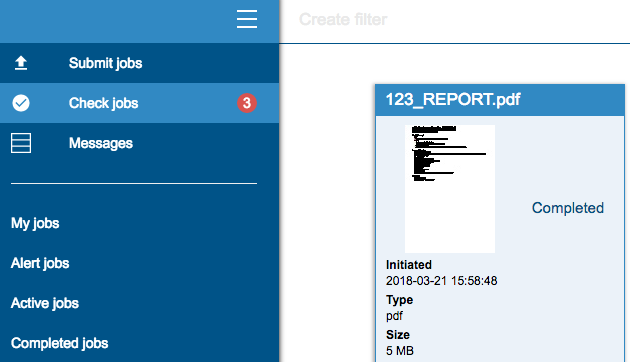Click the Initiated label
Image resolution: width=630 pixels, height=362 pixels.
pos(409,265)
